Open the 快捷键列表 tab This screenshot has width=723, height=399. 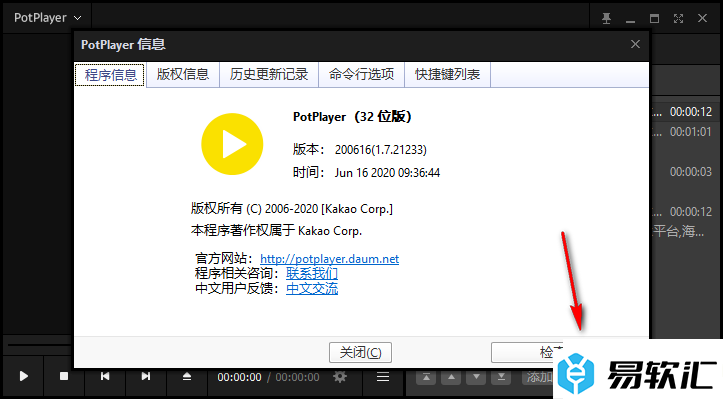coord(447,74)
